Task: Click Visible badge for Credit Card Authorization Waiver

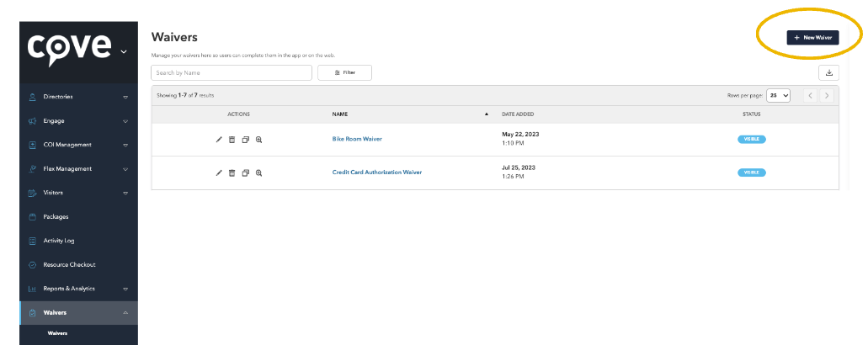Action: (x=751, y=172)
